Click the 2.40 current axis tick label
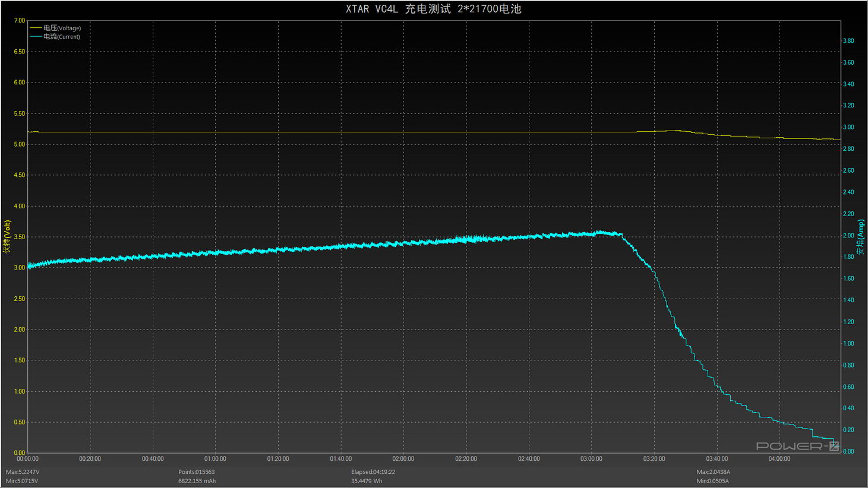Image resolution: width=868 pixels, height=488 pixels. pos(848,192)
